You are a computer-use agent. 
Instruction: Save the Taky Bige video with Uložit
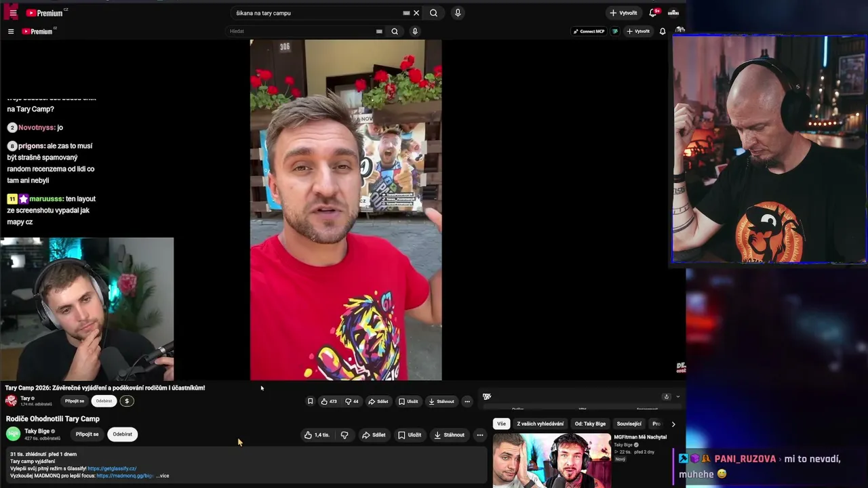click(x=410, y=435)
